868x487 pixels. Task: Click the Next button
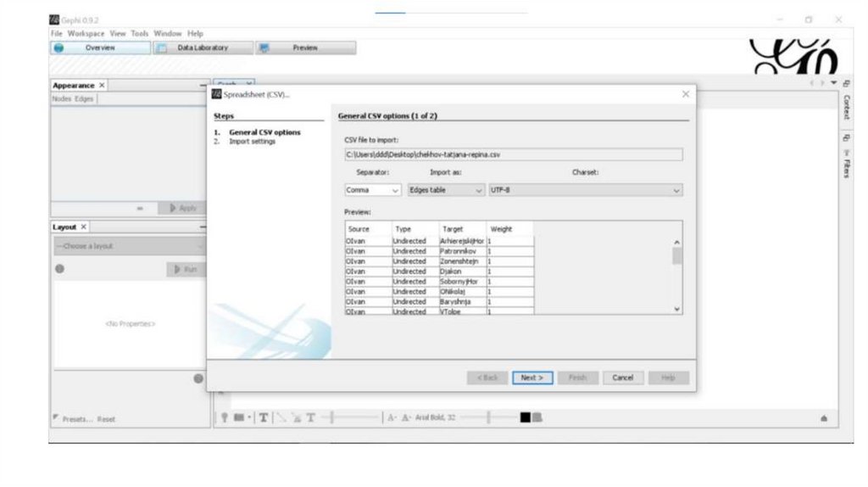pos(532,378)
